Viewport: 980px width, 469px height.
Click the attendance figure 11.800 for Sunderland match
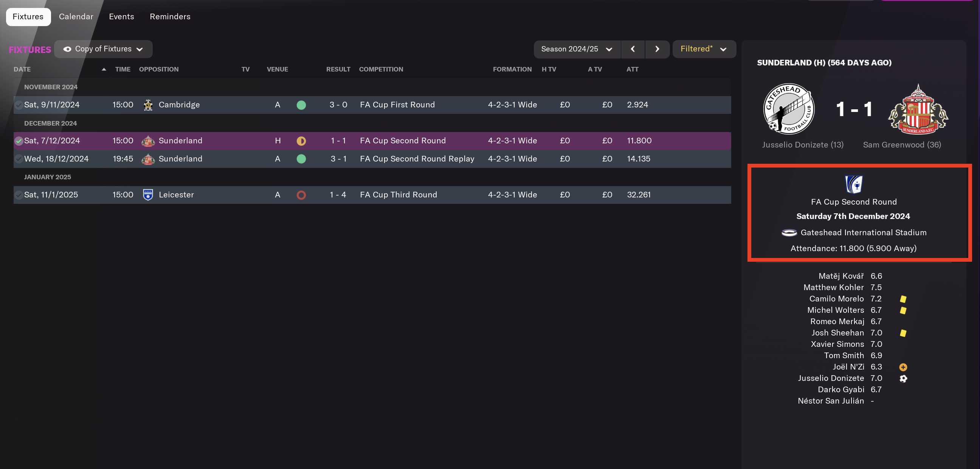639,140
